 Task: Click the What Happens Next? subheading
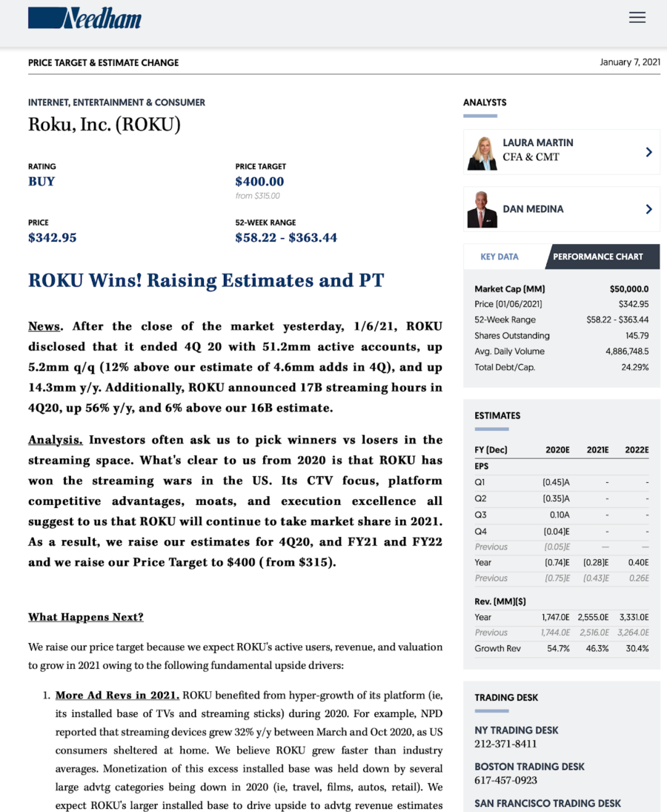click(86, 617)
